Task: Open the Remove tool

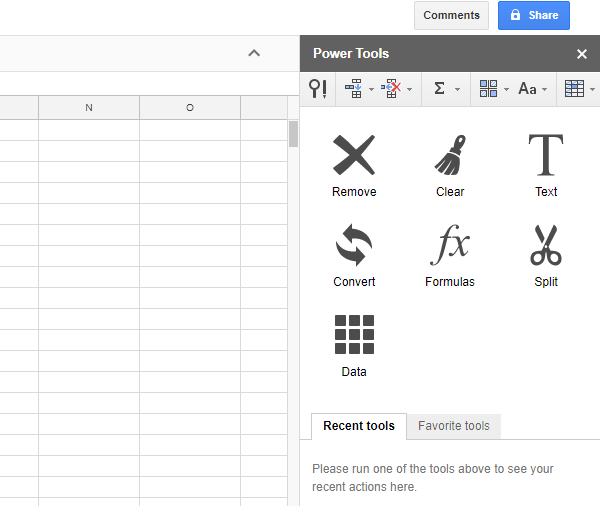Action: coord(354,166)
